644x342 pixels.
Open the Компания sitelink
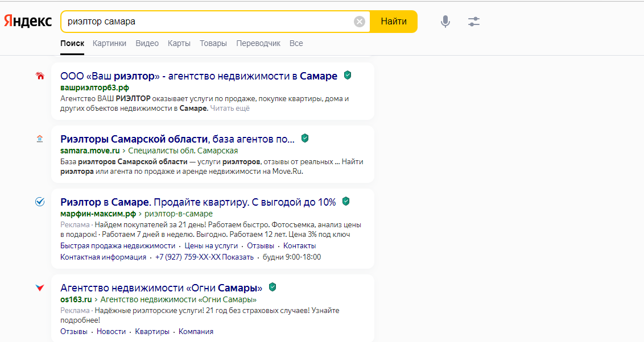[x=196, y=331]
